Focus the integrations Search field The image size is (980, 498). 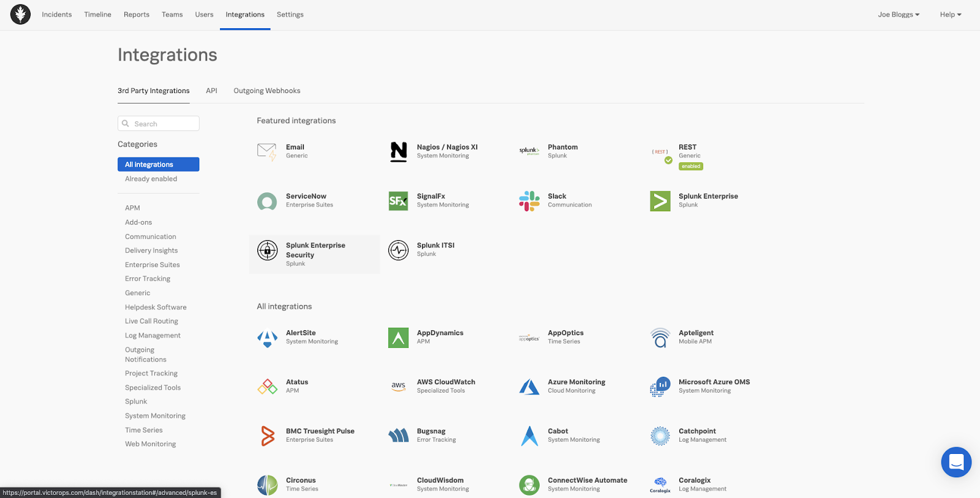159,124
